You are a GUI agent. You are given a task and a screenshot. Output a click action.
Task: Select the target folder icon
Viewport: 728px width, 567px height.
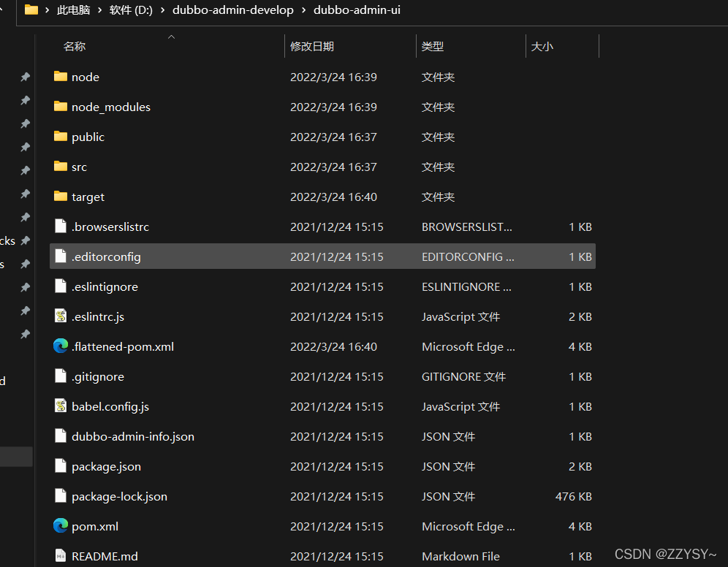pyautogui.click(x=61, y=197)
